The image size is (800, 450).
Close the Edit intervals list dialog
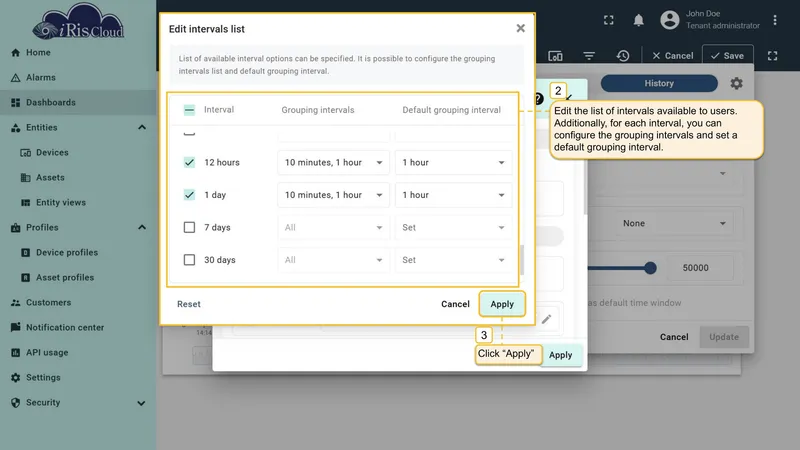click(520, 28)
